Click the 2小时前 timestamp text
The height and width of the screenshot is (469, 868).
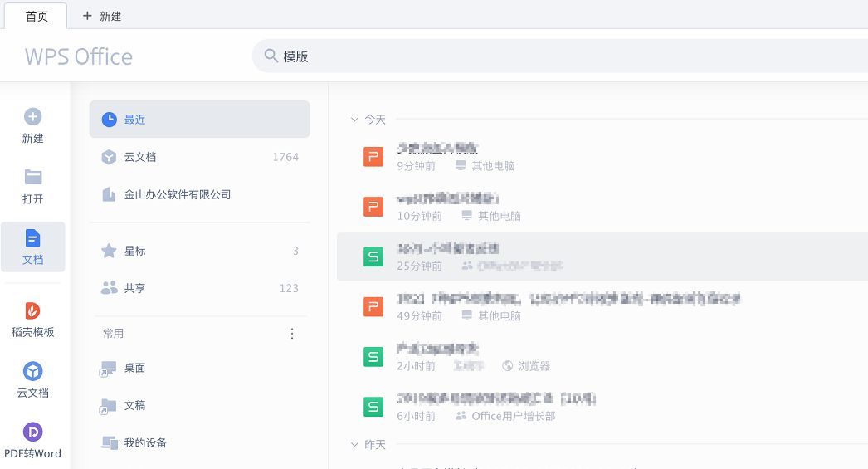[416, 366]
